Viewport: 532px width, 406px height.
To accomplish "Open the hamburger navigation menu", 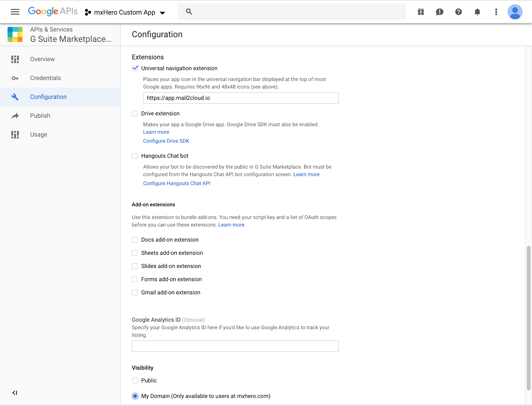I will pyautogui.click(x=15, y=12).
